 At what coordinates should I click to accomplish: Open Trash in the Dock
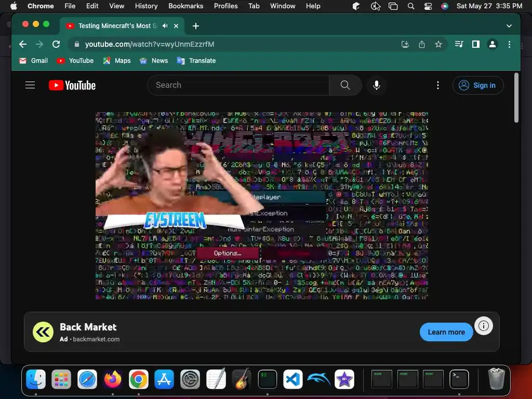pos(496,379)
